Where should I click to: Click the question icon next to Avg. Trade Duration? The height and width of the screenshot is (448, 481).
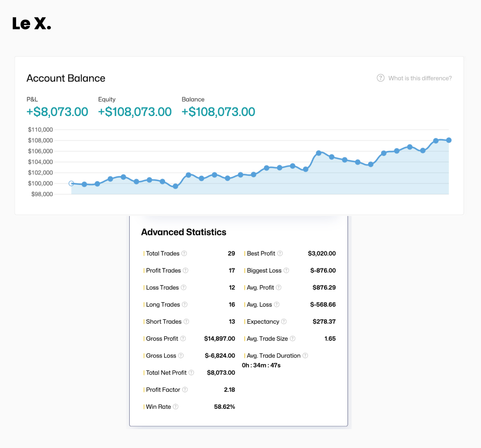[x=305, y=356]
